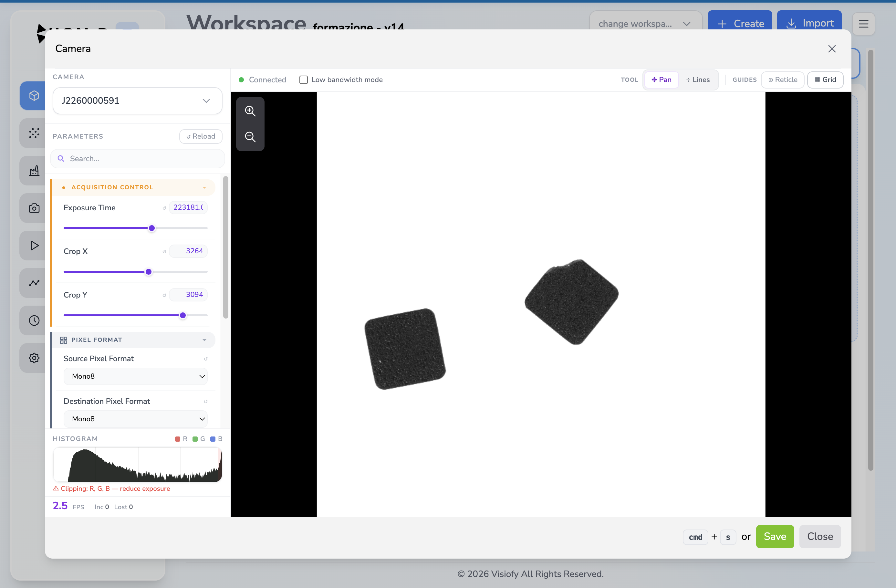Reset Crop Y with its small icon
Viewport: 896px width, 588px height.
click(164, 295)
